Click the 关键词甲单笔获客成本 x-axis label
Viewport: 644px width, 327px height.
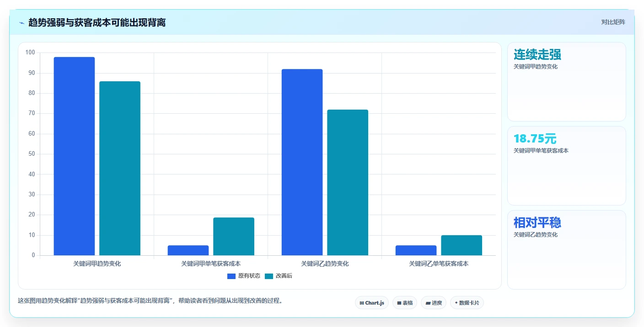(211, 264)
